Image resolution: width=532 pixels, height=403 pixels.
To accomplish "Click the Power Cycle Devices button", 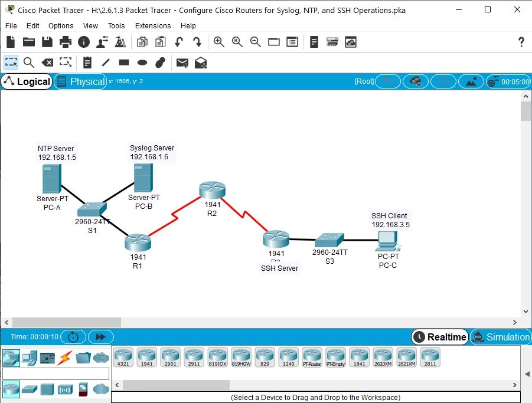I will (x=73, y=337).
